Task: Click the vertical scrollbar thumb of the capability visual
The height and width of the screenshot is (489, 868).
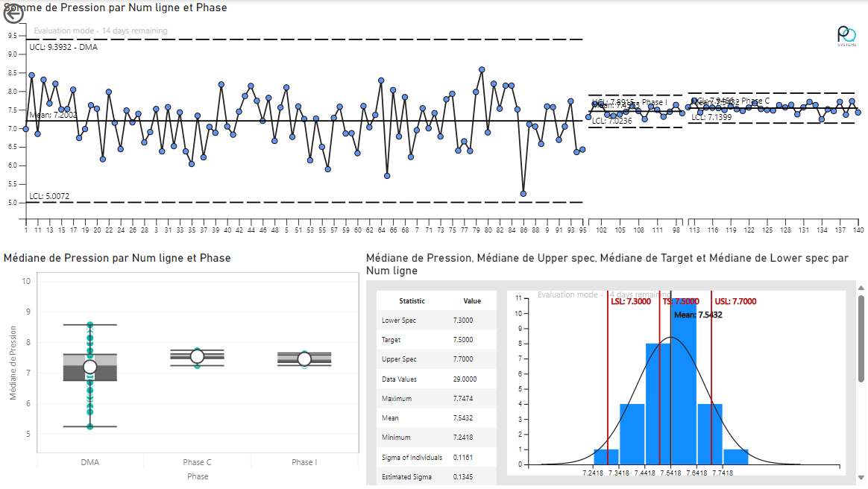Action: click(861, 338)
